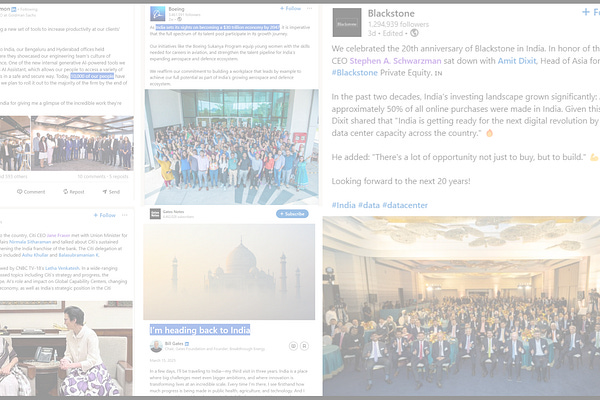Open Nirmala Sitharaman's profile link

coord(29,242)
